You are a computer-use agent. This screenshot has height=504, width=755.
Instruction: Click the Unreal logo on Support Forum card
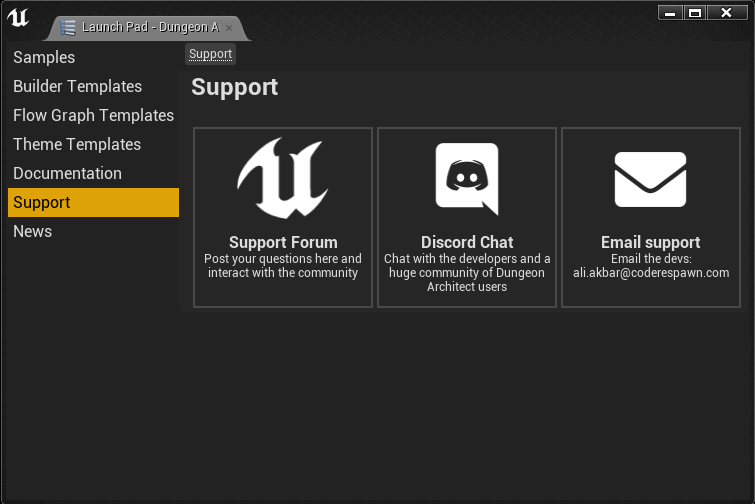283,178
